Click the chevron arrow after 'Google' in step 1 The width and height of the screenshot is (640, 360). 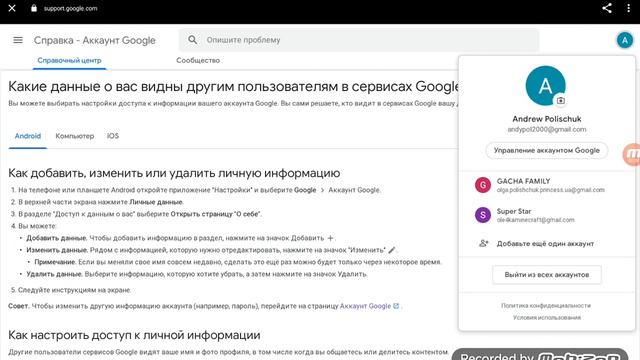[x=322, y=190]
